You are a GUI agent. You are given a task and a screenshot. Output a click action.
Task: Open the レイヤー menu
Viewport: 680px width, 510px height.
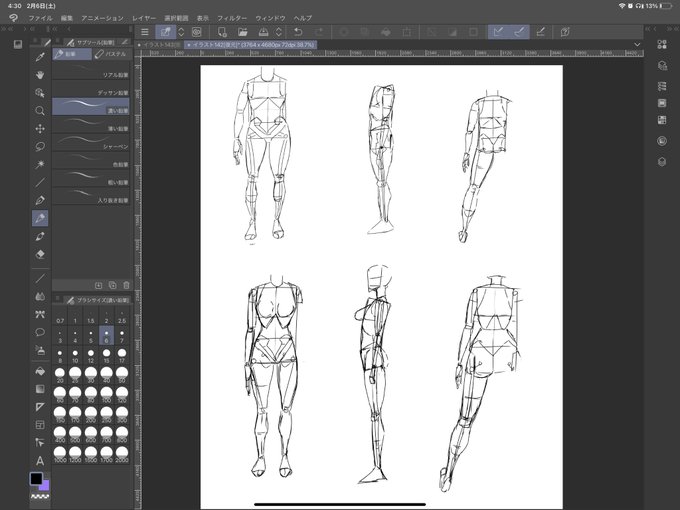pyautogui.click(x=144, y=18)
